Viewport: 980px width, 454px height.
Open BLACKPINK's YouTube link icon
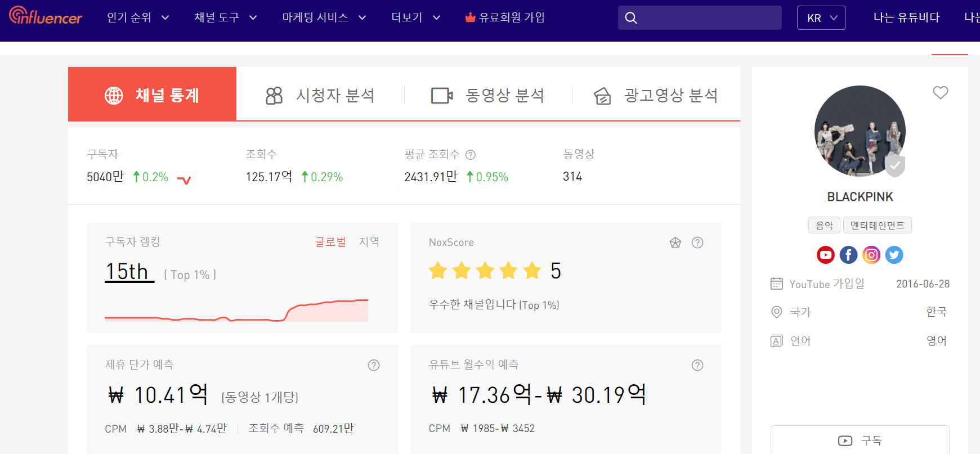pos(826,255)
